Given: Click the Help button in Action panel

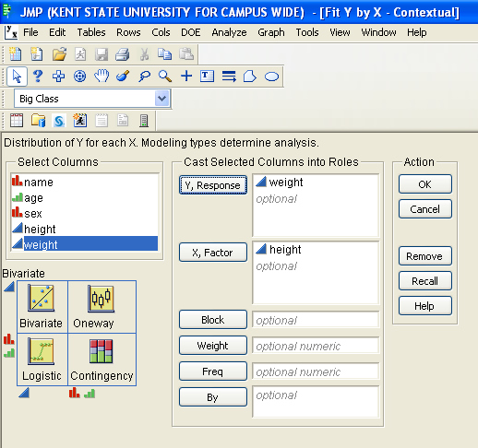Looking at the screenshot, I should point(425,305).
